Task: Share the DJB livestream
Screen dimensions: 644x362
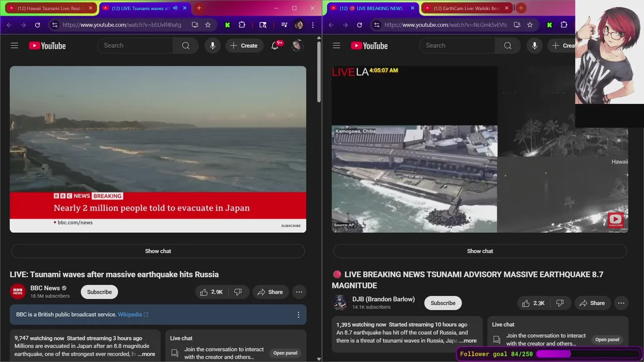Action: [592, 303]
